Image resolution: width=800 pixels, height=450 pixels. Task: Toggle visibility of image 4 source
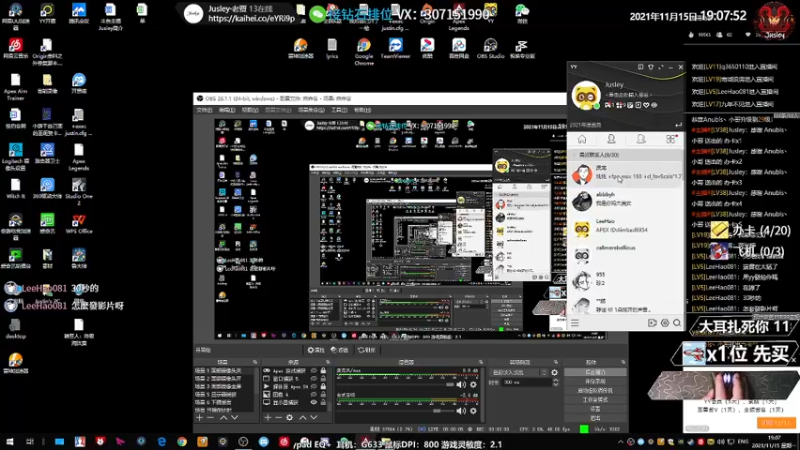pos(314,394)
